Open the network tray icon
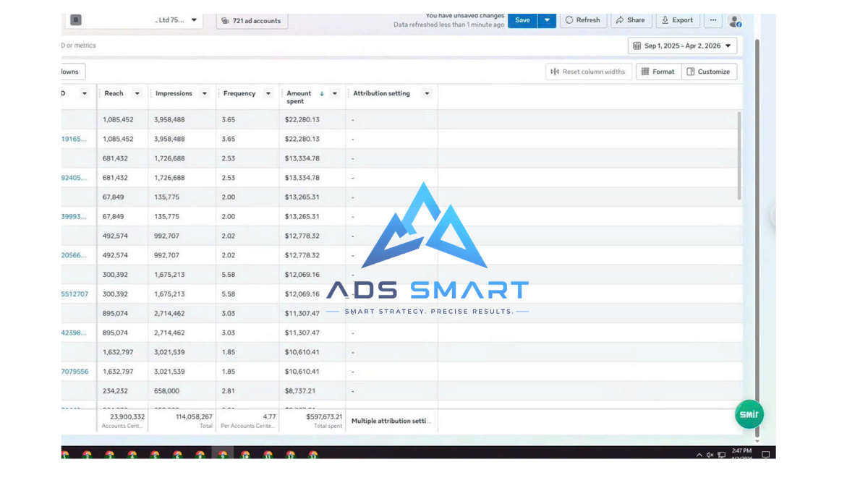868x488 pixels. tap(721, 455)
